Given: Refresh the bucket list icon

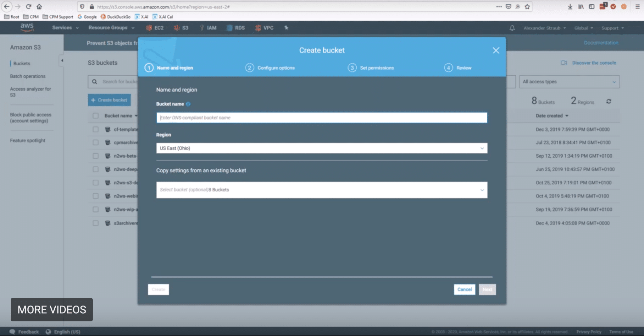Looking at the screenshot, I should 609,101.
